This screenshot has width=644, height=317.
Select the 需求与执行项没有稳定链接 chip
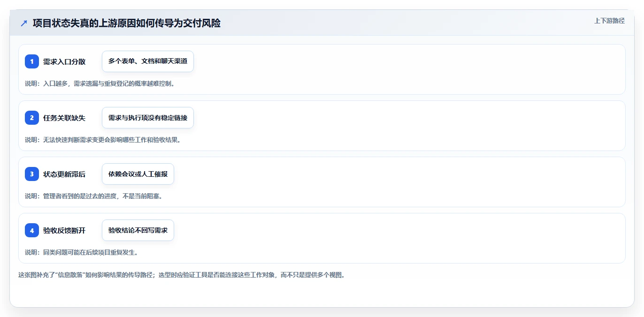pos(148,118)
